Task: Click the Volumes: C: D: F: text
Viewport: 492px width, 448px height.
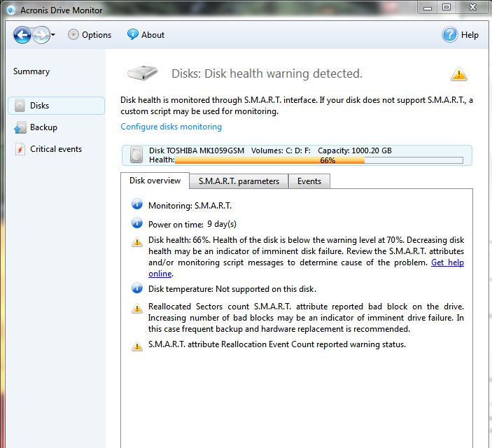Action: coord(281,150)
